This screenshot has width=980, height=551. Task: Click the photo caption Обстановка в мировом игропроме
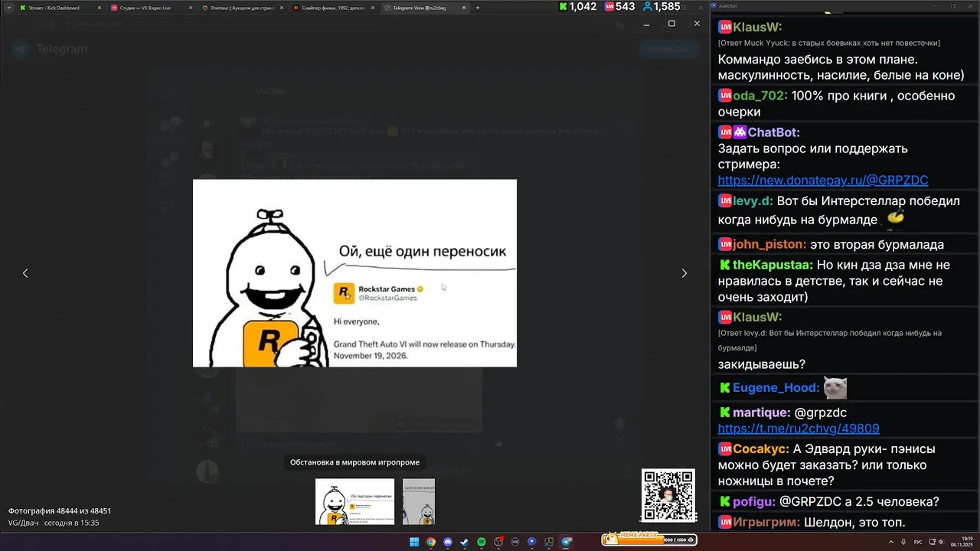click(x=354, y=462)
